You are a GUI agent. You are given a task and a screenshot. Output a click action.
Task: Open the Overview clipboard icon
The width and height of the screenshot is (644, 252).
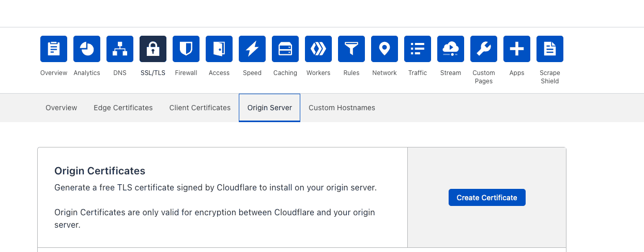click(54, 49)
